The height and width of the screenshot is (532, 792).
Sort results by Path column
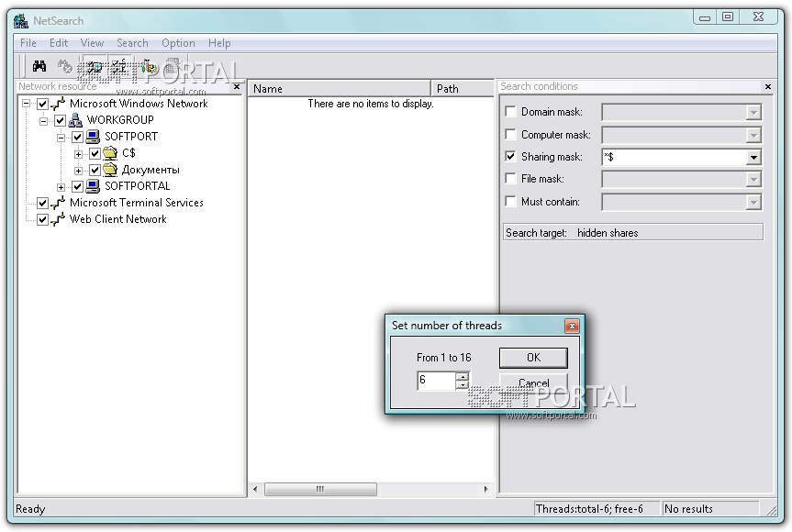point(463,89)
